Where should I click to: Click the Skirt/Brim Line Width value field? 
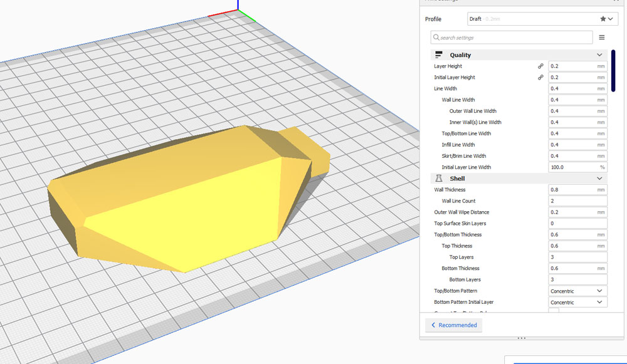click(x=577, y=156)
